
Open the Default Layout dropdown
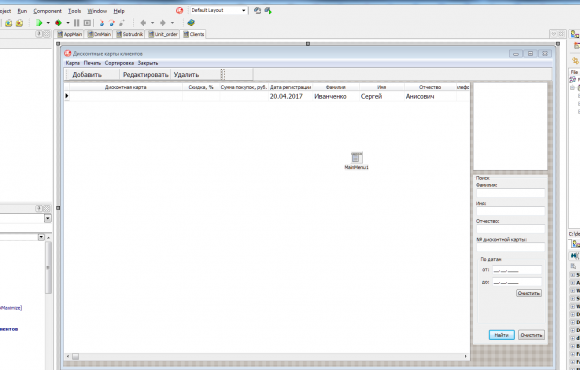[x=218, y=10]
